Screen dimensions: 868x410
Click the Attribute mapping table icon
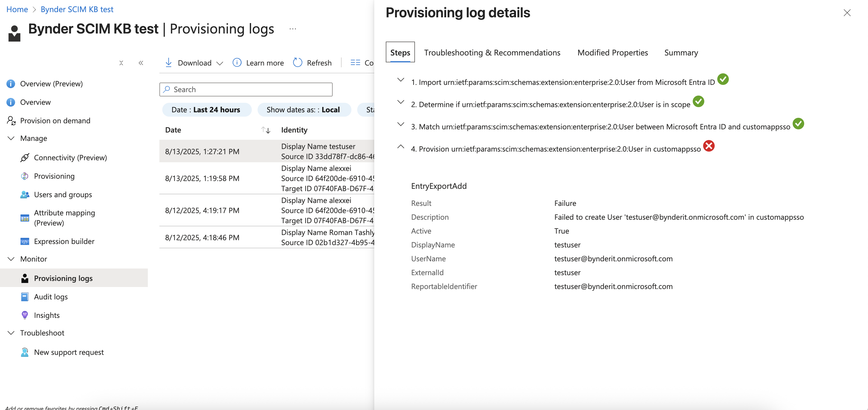(25, 218)
